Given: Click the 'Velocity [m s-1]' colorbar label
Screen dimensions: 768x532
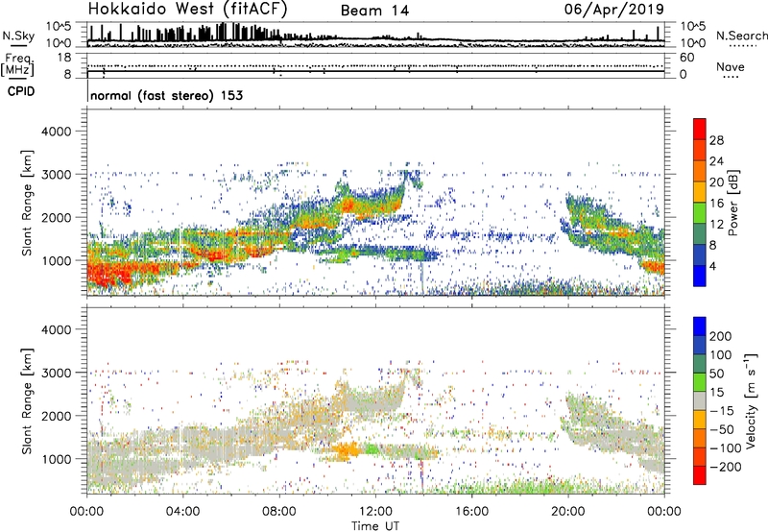Looking at the screenshot, I should (x=751, y=400).
